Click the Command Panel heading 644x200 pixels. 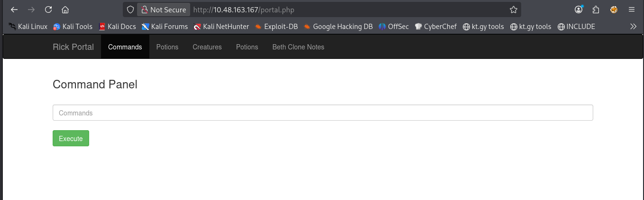(95, 85)
